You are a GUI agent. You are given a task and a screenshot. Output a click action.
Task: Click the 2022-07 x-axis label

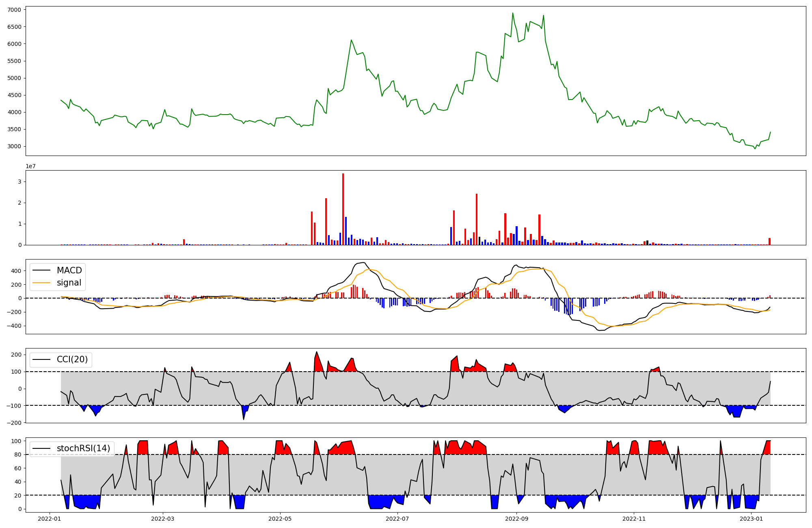397,519
